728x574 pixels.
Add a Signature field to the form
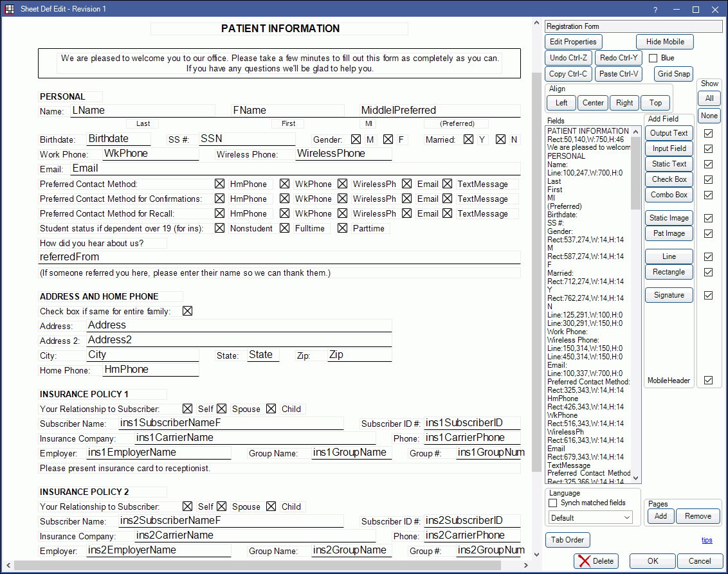pyautogui.click(x=668, y=294)
